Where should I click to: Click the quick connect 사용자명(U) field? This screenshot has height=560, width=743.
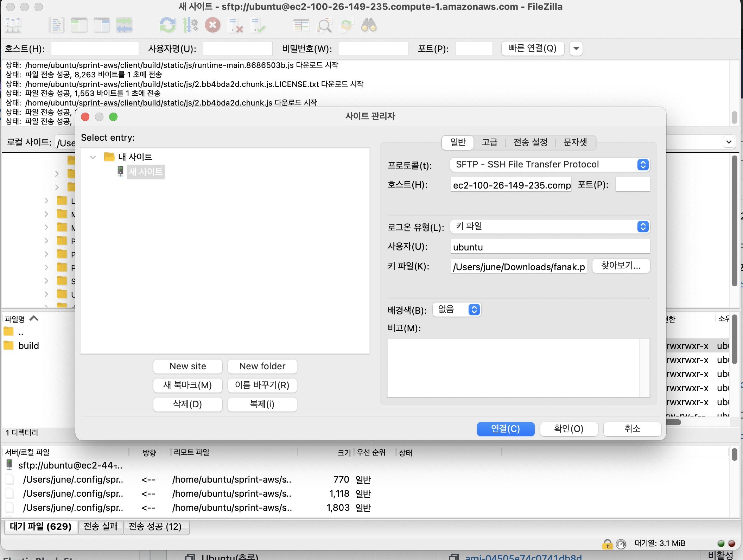click(238, 49)
